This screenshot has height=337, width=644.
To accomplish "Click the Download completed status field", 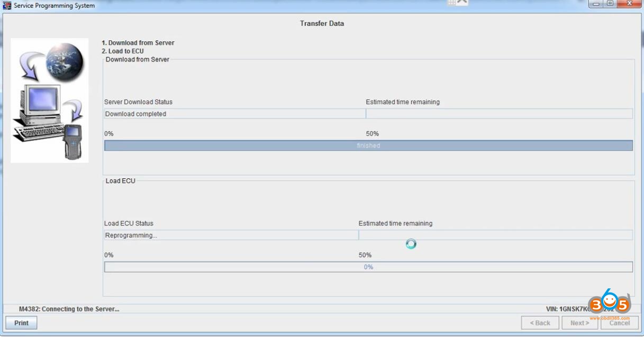I will point(233,113).
